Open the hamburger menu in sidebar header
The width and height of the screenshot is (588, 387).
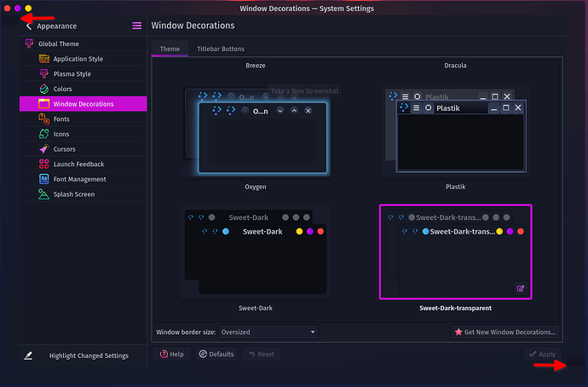pyautogui.click(x=137, y=26)
